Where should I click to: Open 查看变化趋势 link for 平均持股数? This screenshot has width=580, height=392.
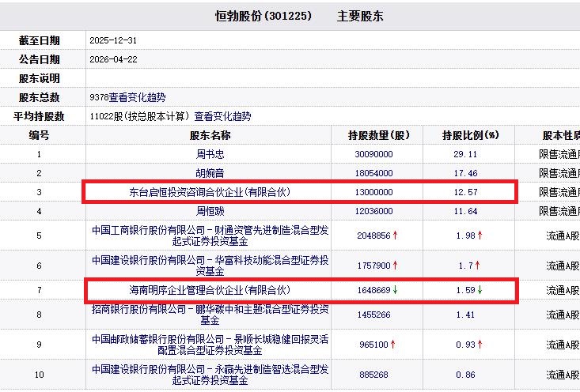click(222, 116)
